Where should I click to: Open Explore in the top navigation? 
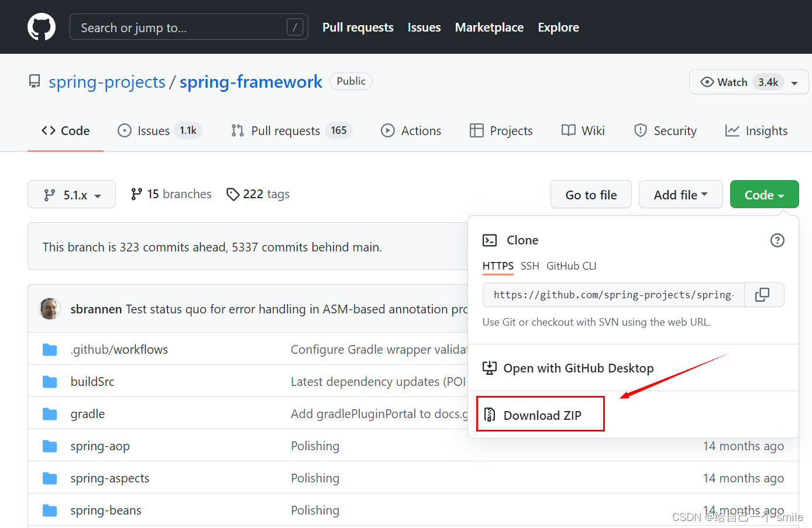(x=559, y=27)
